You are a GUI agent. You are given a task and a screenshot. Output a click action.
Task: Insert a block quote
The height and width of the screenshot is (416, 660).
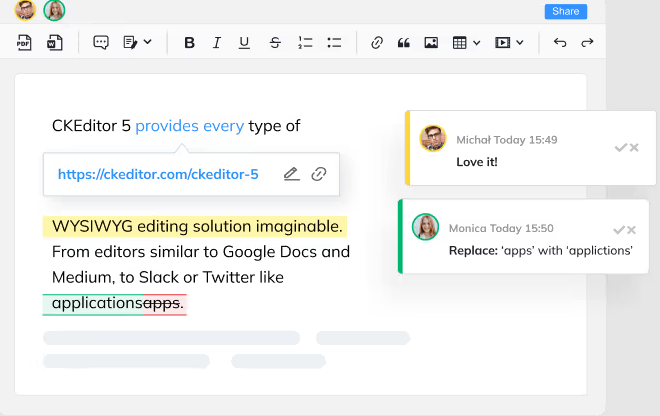coord(404,43)
